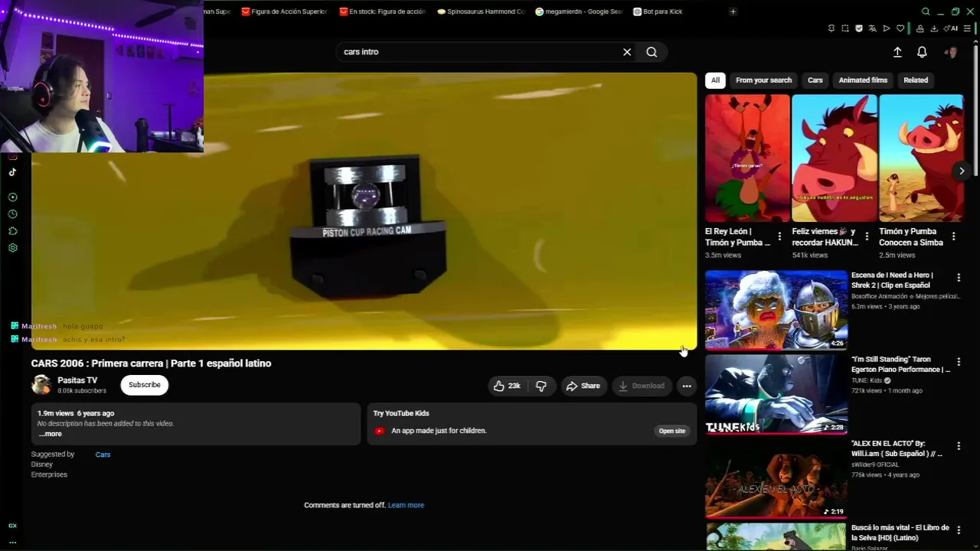Open the sidebar player icon
Viewport: 980px width, 551px height.
tap(12, 197)
